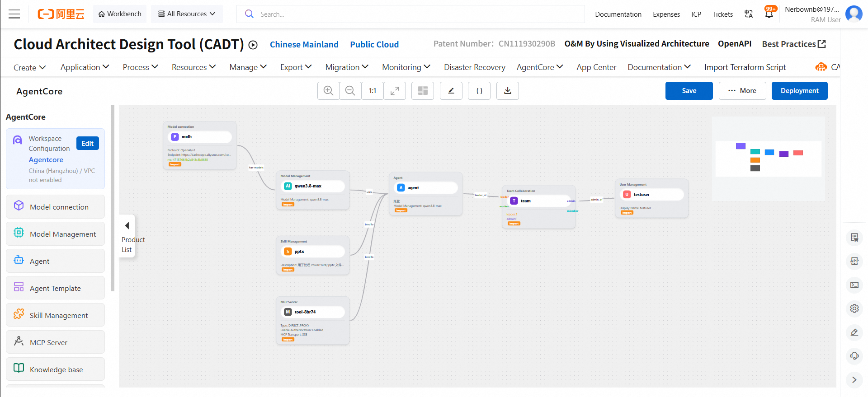868x397 pixels.
Task: Open the terminal console icon in right sidebar
Action: pos(854,285)
